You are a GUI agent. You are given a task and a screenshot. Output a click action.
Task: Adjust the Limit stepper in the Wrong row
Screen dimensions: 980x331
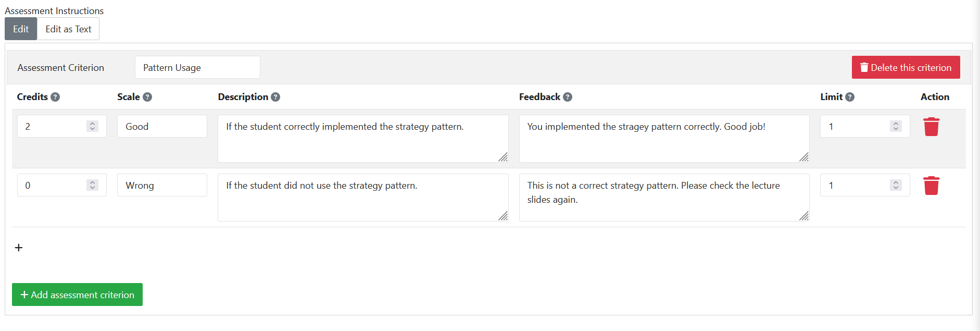(896, 185)
